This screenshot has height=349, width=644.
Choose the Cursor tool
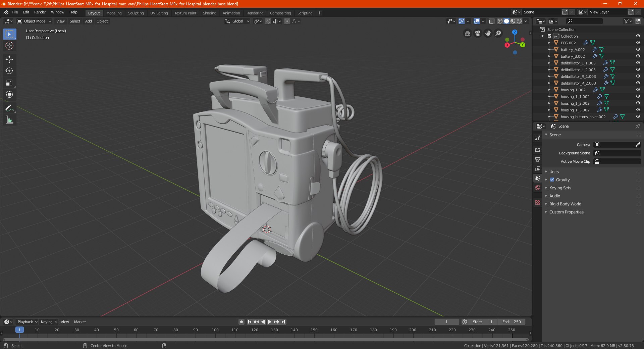click(9, 46)
